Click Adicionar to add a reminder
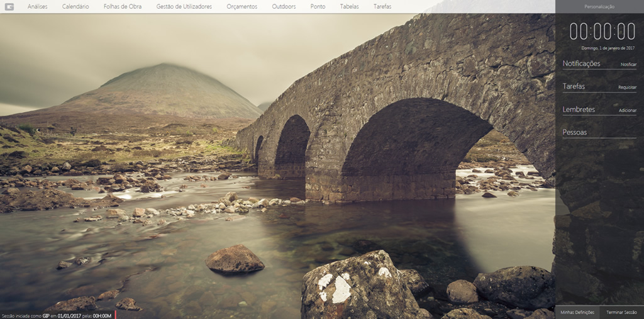The image size is (644, 319). coord(627,111)
